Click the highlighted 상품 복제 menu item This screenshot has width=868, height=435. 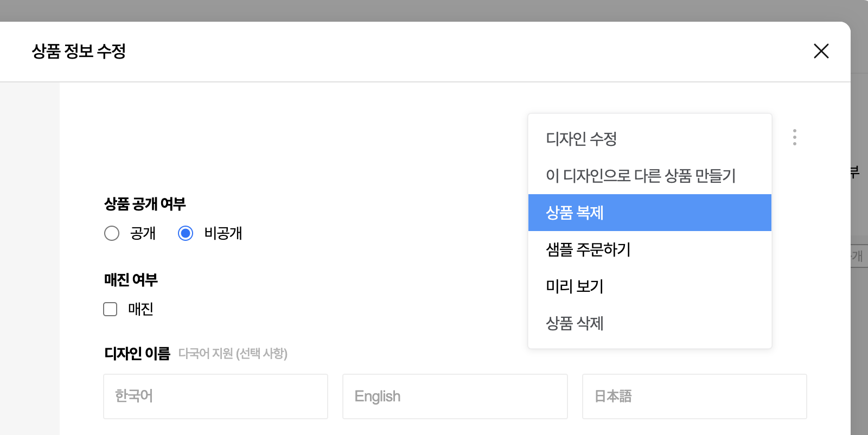click(x=575, y=213)
